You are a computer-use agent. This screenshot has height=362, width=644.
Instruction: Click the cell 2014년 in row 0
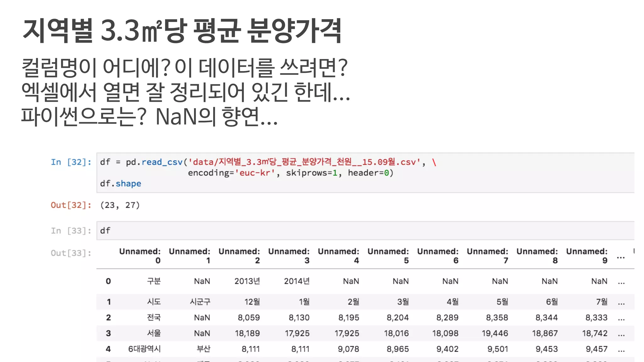297,281
